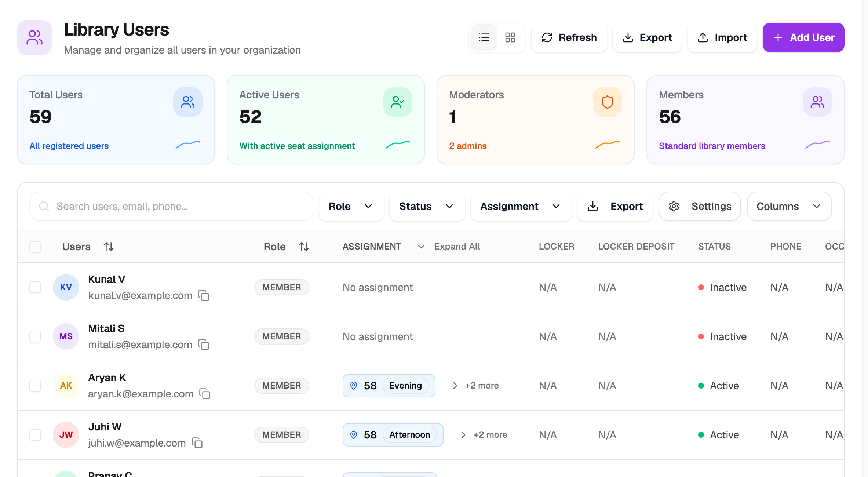Screen dimensions: 868x477
Task: Click the LOCKER DEPOSIT column header
Action: pyautogui.click(x=636, y=247)
